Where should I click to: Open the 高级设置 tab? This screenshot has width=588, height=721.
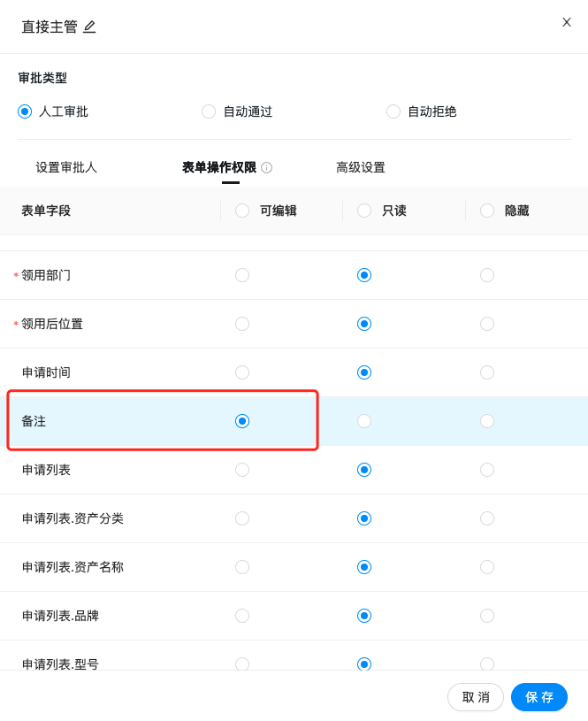pyautogui.click(x=361, y=168)
